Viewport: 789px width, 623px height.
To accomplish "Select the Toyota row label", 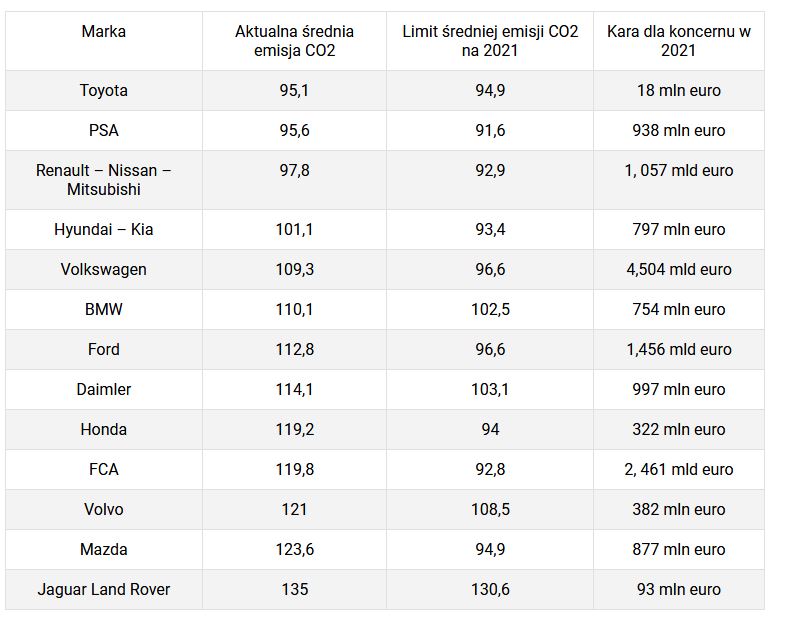I will [x=104, y=90].
